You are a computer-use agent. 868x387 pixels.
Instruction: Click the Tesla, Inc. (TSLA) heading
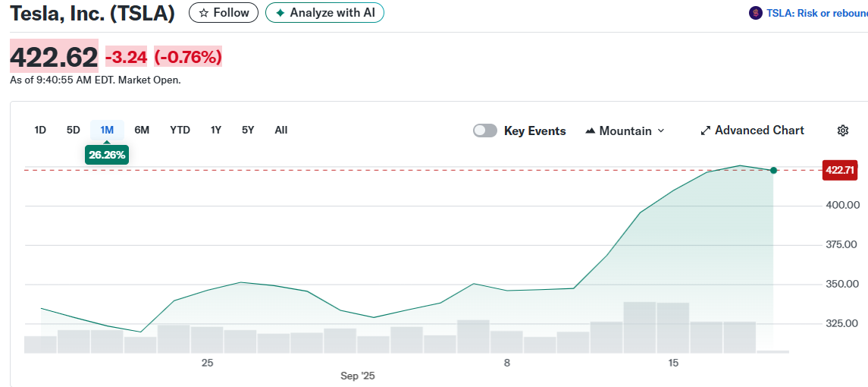92,14
